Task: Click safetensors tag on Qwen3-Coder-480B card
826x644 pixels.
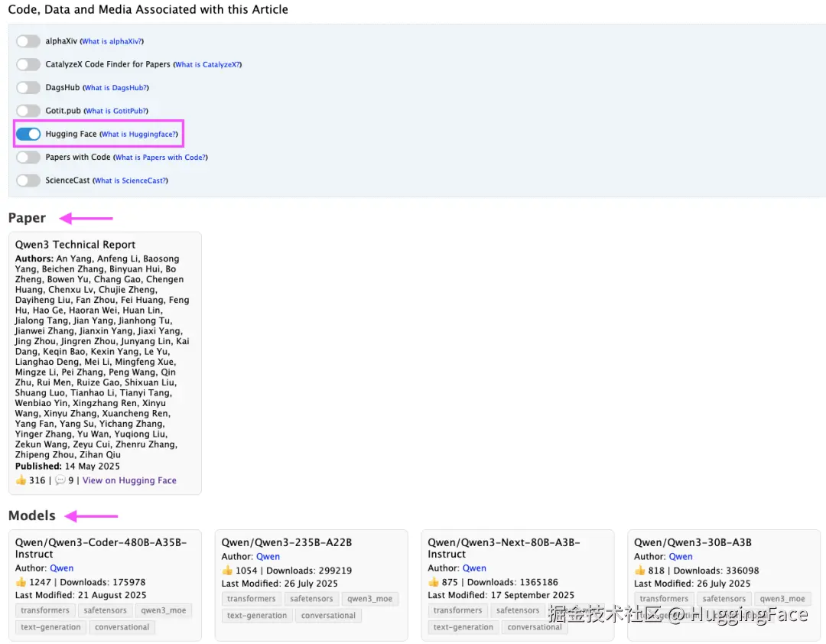Action: (x=106, y=610)
